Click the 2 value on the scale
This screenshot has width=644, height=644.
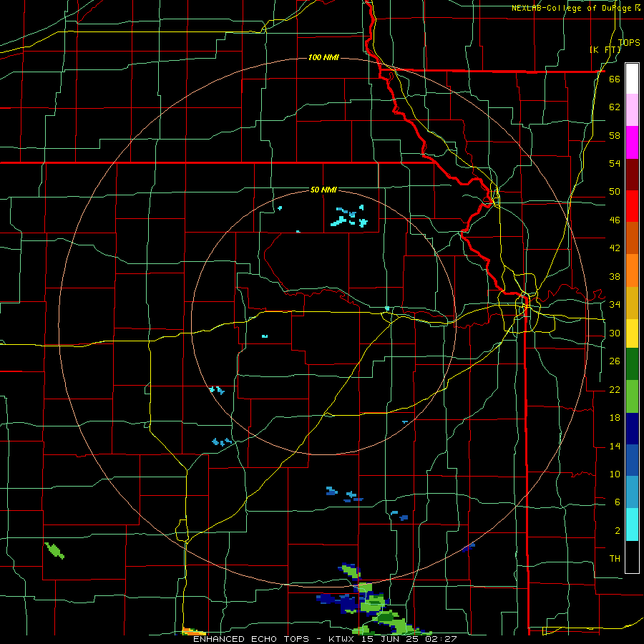click(x=618, y=531)
